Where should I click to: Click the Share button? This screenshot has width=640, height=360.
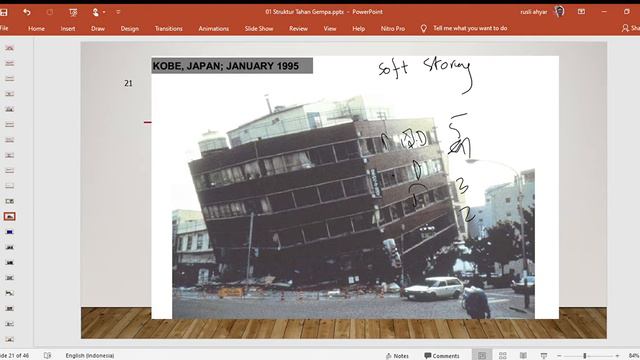[631, 28]
